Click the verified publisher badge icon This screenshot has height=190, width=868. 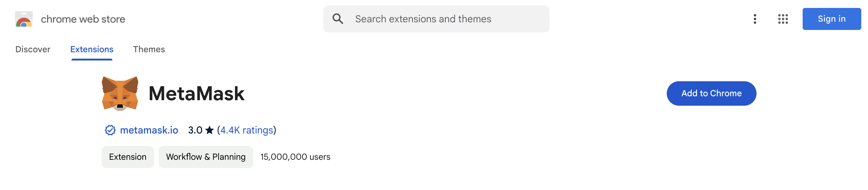[110, 130]
